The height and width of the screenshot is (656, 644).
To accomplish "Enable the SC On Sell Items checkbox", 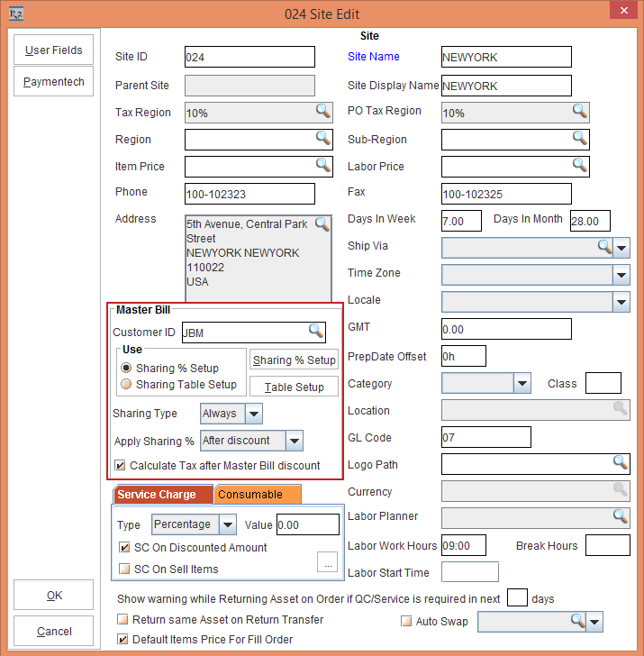I will click(125, 569).
